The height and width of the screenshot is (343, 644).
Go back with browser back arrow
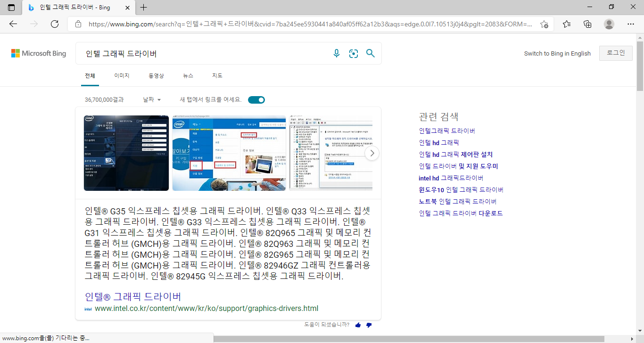point(13,24)
